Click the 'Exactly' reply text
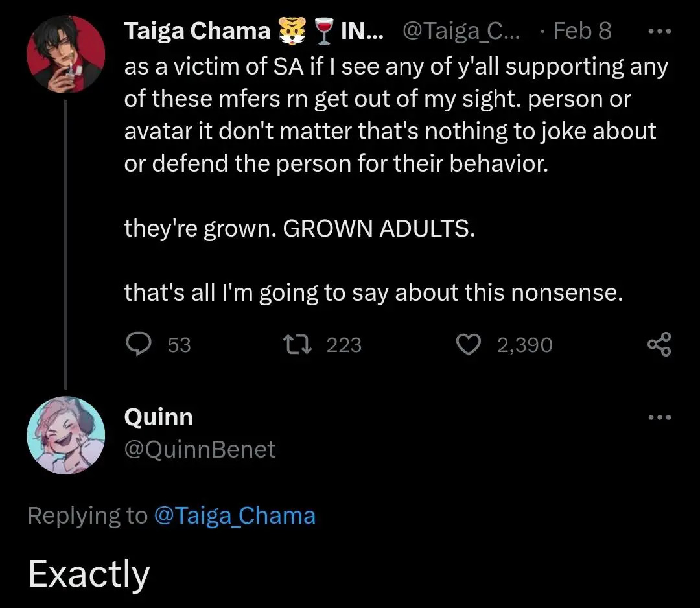 89,574
